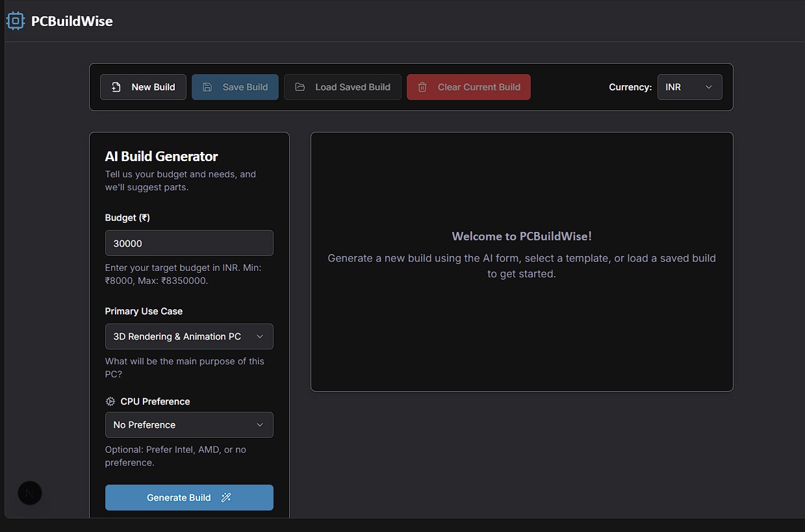This screenshot has height=532, width=805.
Task: Expand the Primary Use Case dropdown
Action: click(189, 336)
